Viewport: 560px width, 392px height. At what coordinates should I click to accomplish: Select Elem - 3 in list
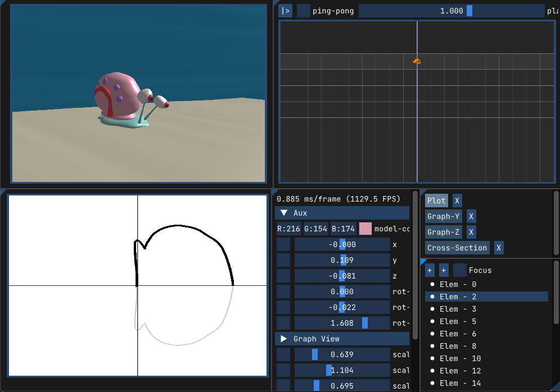486,309
